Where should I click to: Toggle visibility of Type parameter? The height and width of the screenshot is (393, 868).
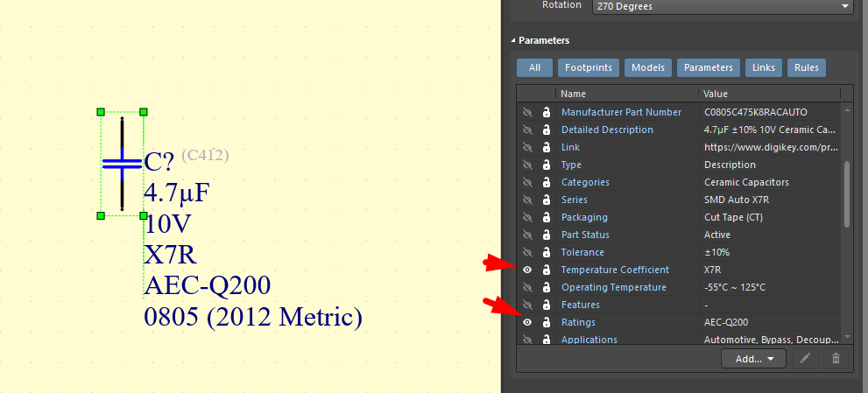pos(527,165)
